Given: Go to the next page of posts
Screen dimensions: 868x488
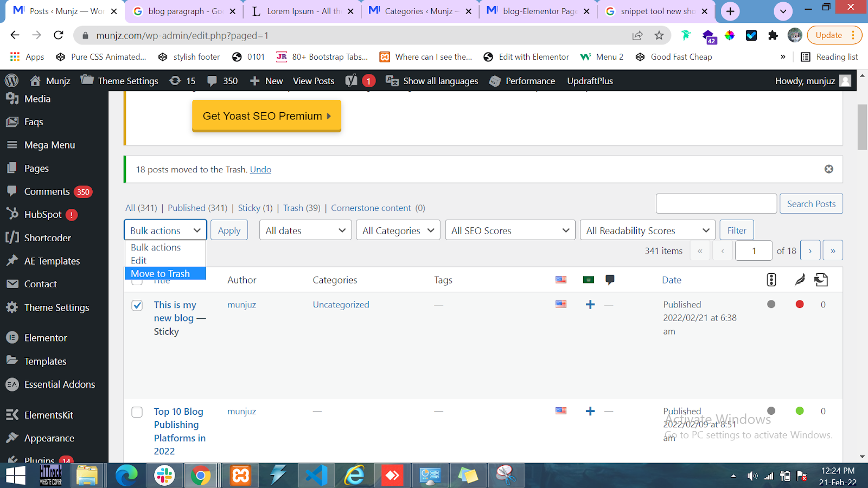Looking at the screenshot, I should click(810, 251).
